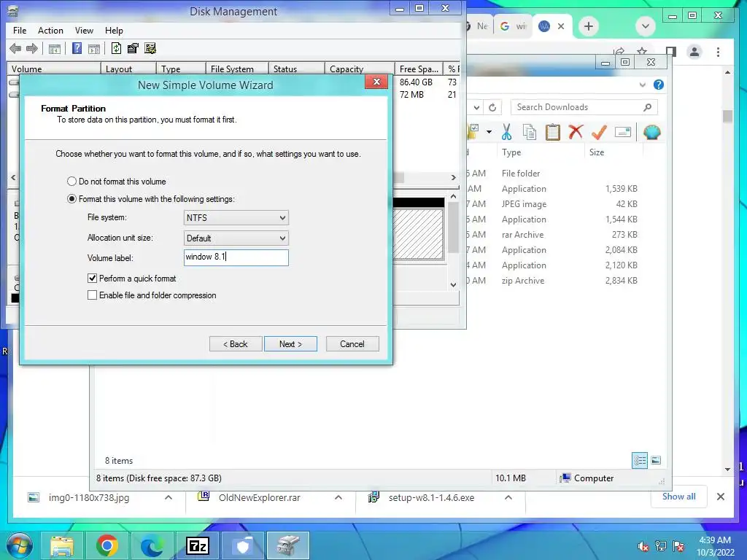Click the muted volume icon in system tray
This screenshot has height=560, width=747.
pos(643,546)
